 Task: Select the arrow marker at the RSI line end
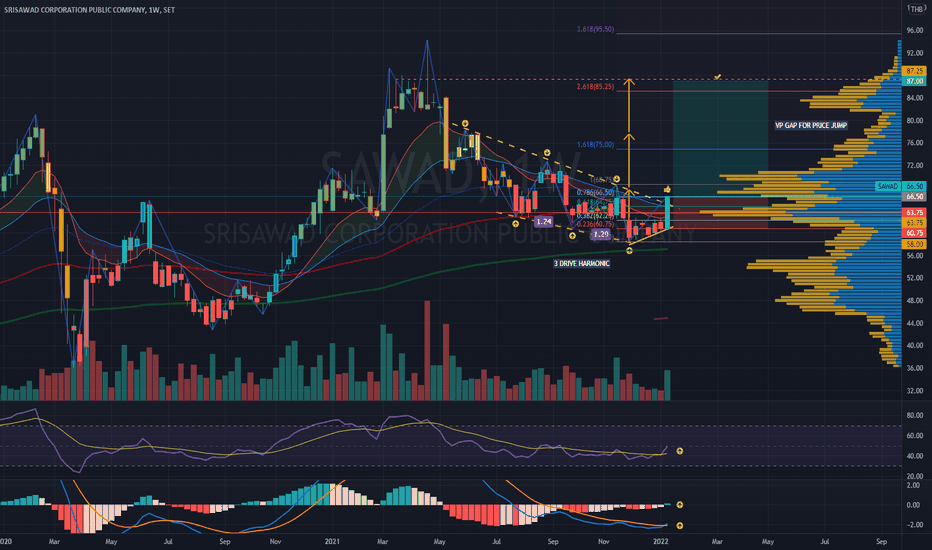coord(679,451)
